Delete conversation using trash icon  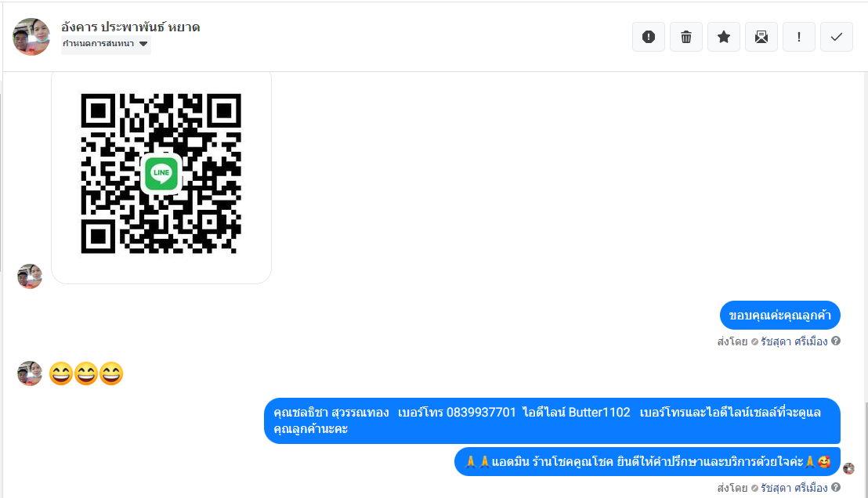[686, 37]
